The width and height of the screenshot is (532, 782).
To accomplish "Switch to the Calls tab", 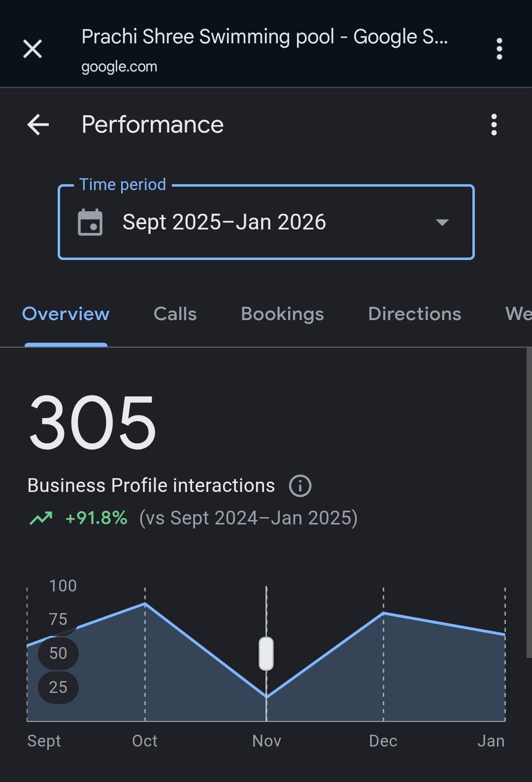I will coord(175,314).
